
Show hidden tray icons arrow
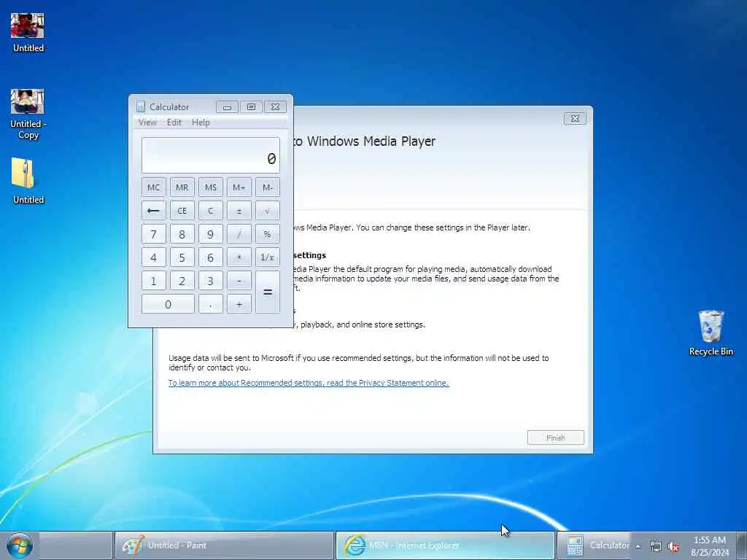coord(638,546)
